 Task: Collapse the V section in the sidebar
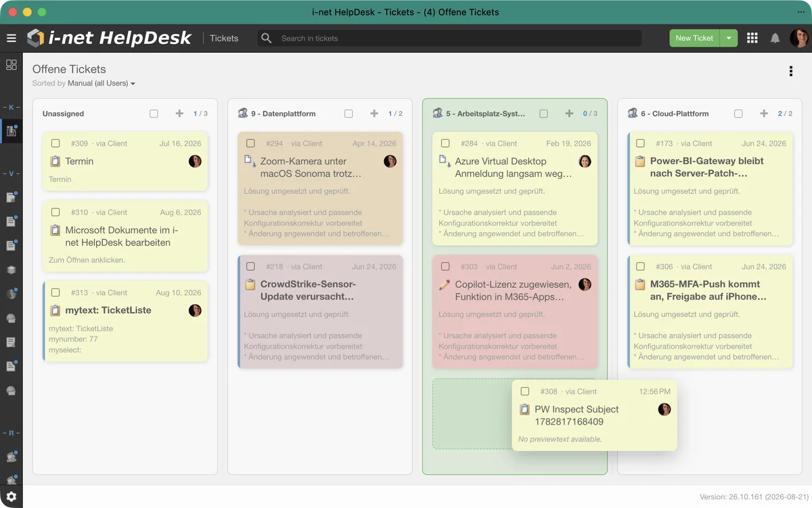coord(12,174)
